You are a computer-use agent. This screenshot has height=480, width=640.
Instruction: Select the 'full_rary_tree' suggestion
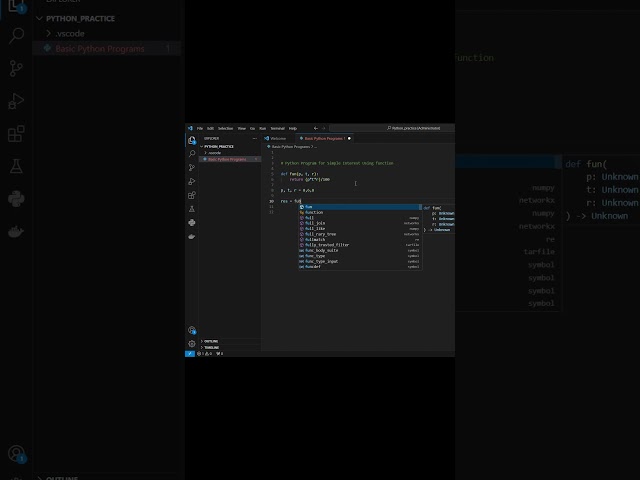359,234
